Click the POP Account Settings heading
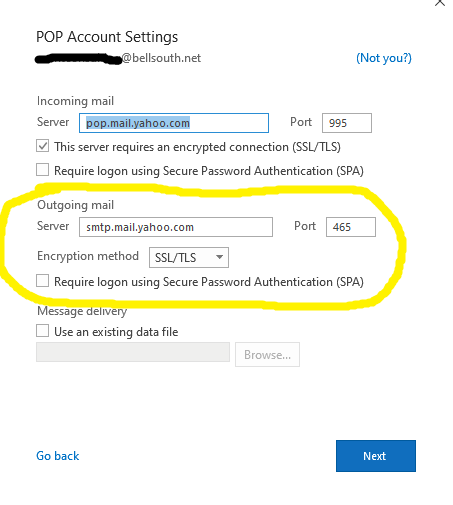Viewport: 453px width, 505px height. click(107, 37)
